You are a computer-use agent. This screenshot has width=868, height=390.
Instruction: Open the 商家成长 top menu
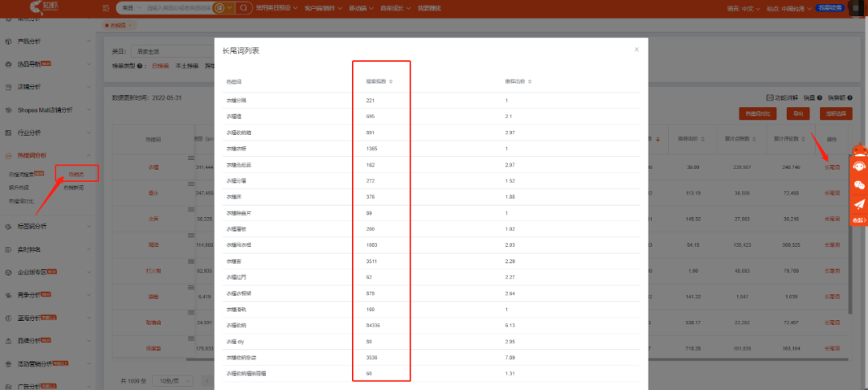coord(395,8)
